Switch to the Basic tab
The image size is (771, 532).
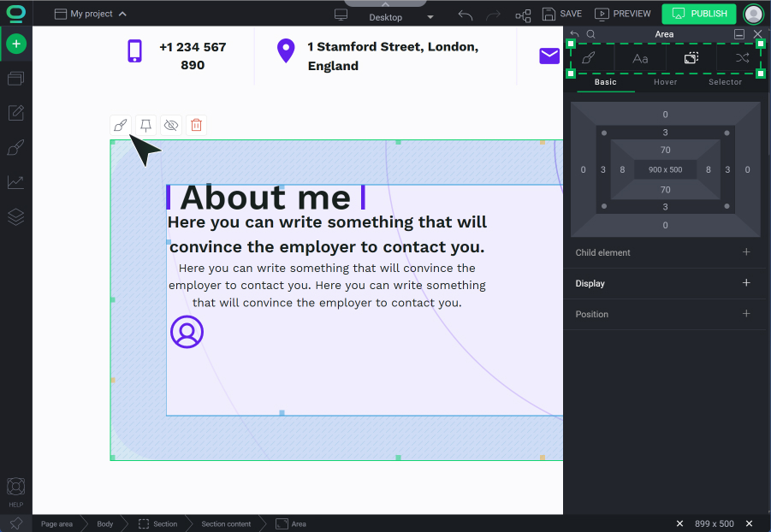[x=605, y=82]
